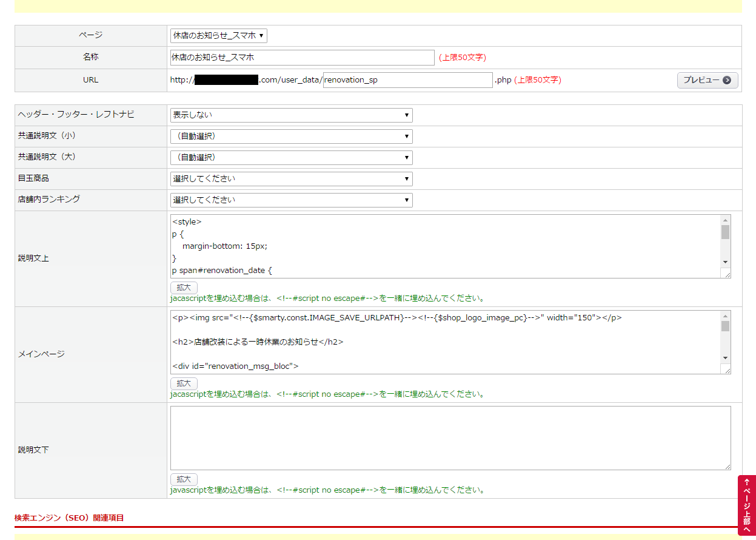The width and height of the screenshot is (756, 540).
Task: Click the URL filename input field
Action: 407,80
